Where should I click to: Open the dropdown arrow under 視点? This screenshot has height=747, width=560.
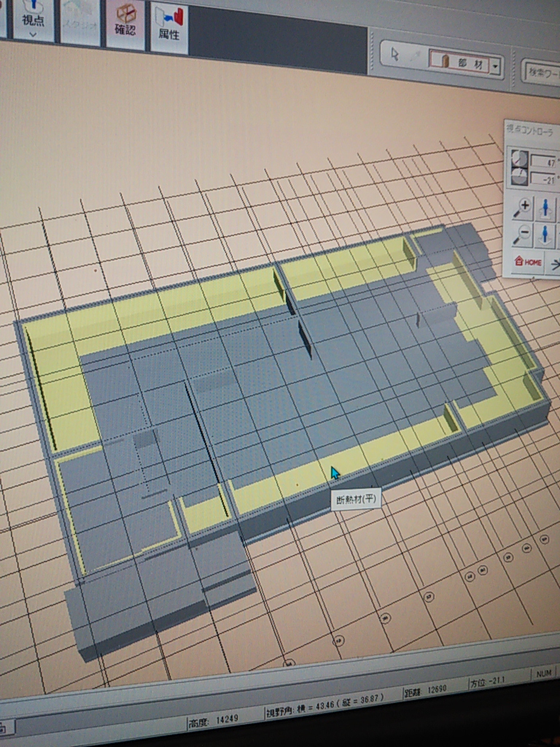tap(33, 34)
